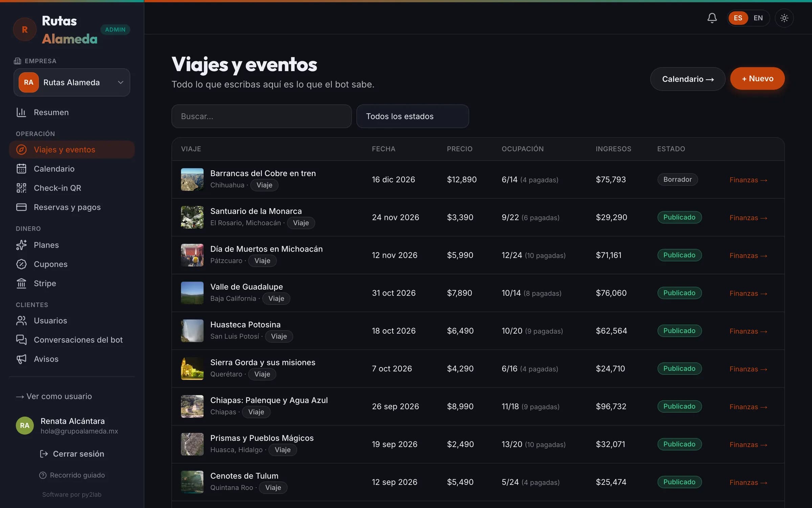
Task: Click Cerrar sesión to log out
Action: pyautogui.click(x=72, y=454)
